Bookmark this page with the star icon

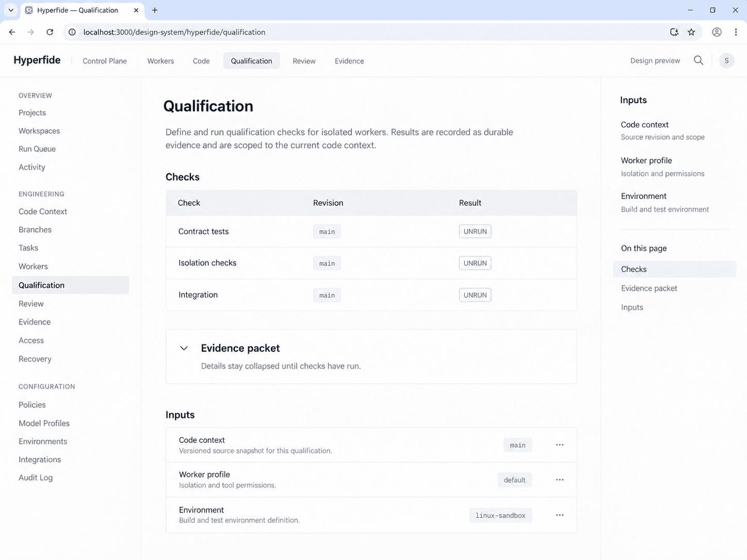coord(691,32)
